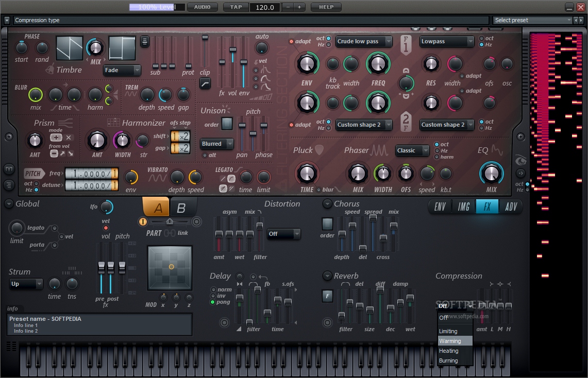This screenshot has width=588, height=378.
Task: Click the filter 2 F2 badge
Action: pyautogui.click(x=406, y=122)
